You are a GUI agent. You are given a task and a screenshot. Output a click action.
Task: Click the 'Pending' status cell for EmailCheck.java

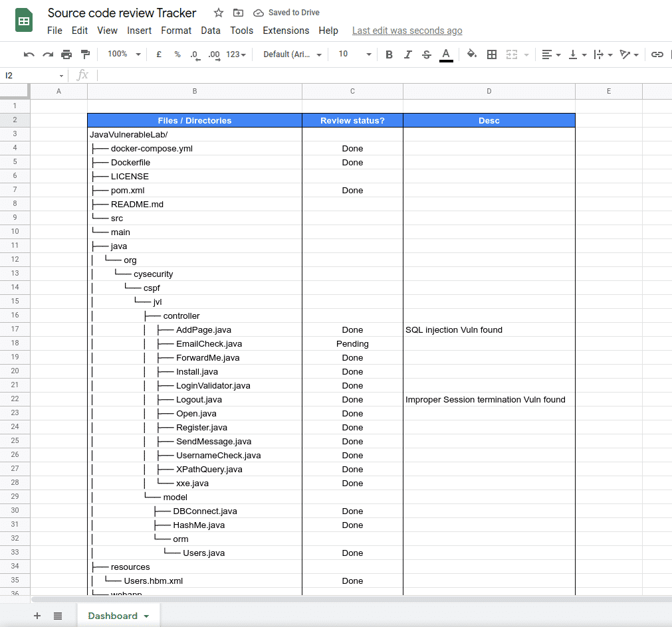[x=352, y=343]
